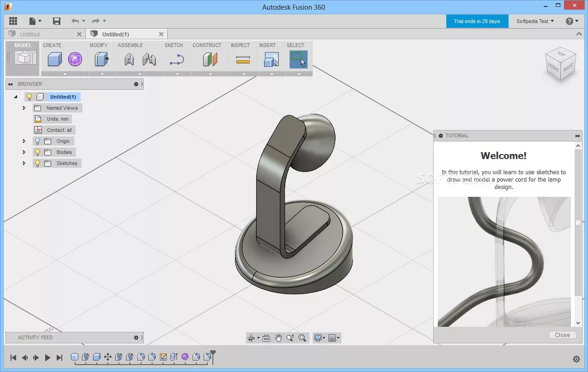588x372 pixels.
Task: Click the timeline play button
Action: (47, 358)
